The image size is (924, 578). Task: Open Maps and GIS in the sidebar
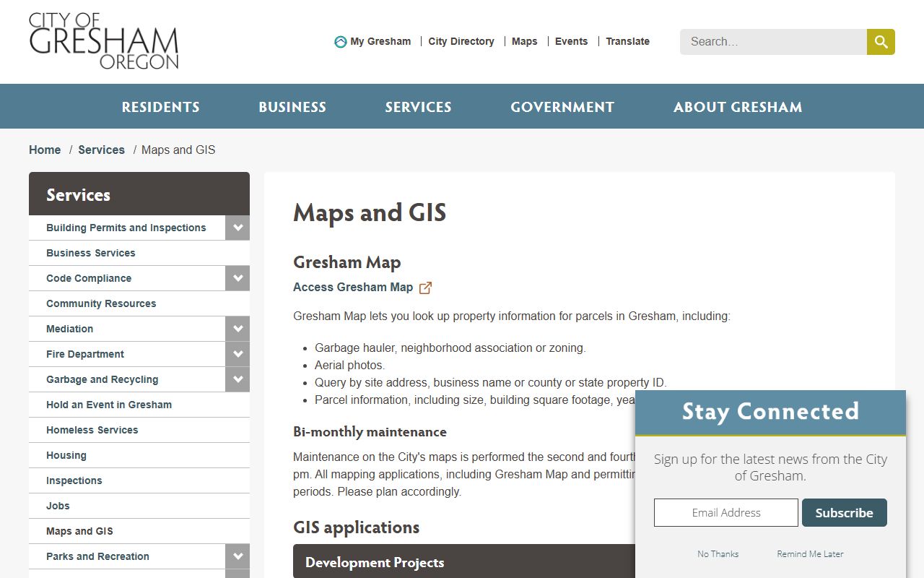(x=79, y=531)
